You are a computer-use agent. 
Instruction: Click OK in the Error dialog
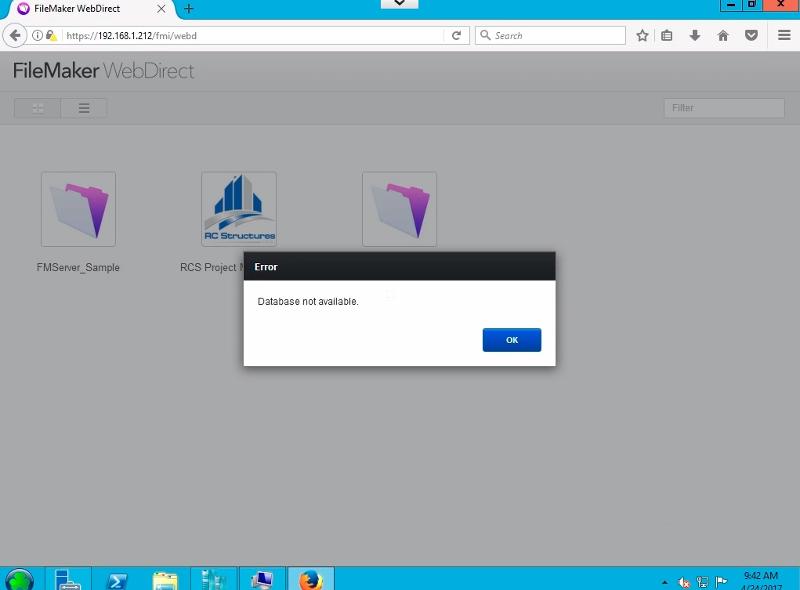(x=512, y=340)
